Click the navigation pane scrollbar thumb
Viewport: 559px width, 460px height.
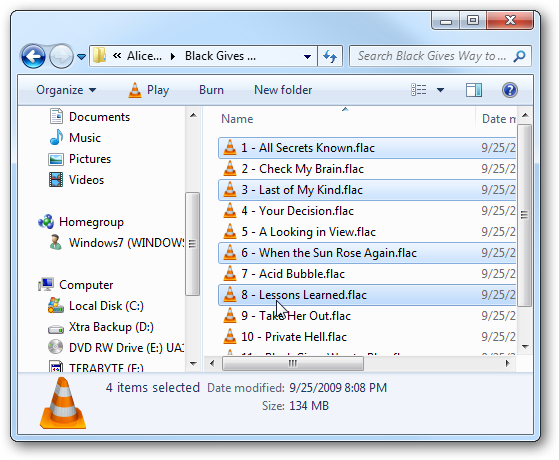pos(193,244)
